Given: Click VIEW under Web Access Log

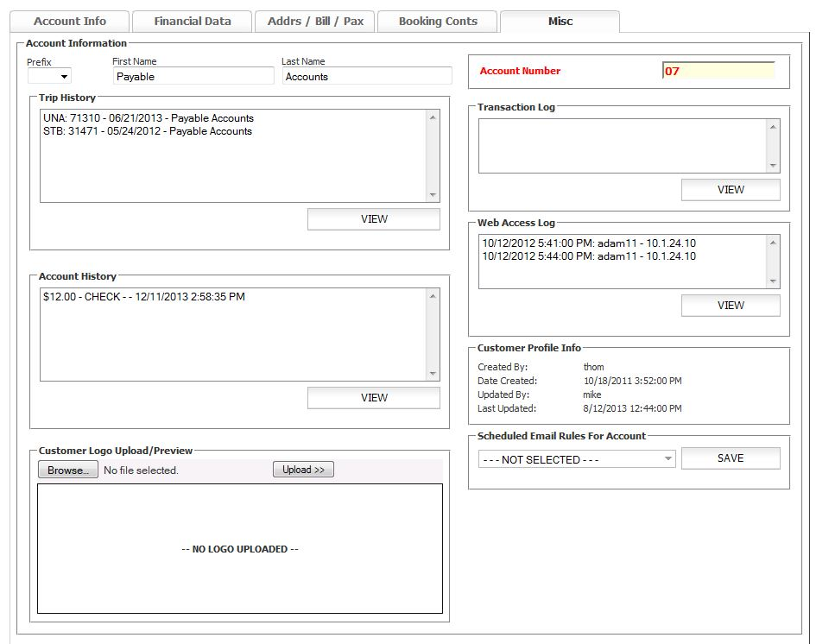Looking at the screenshot, I should coord(731,306).
